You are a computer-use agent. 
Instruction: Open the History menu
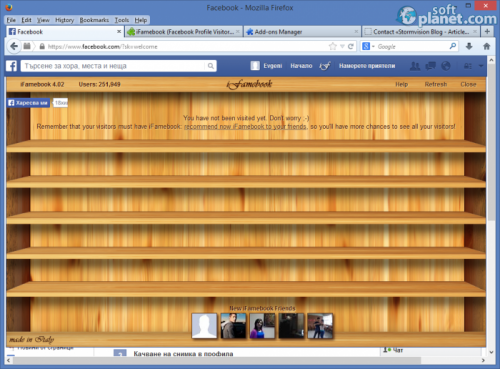click(64, 20)
